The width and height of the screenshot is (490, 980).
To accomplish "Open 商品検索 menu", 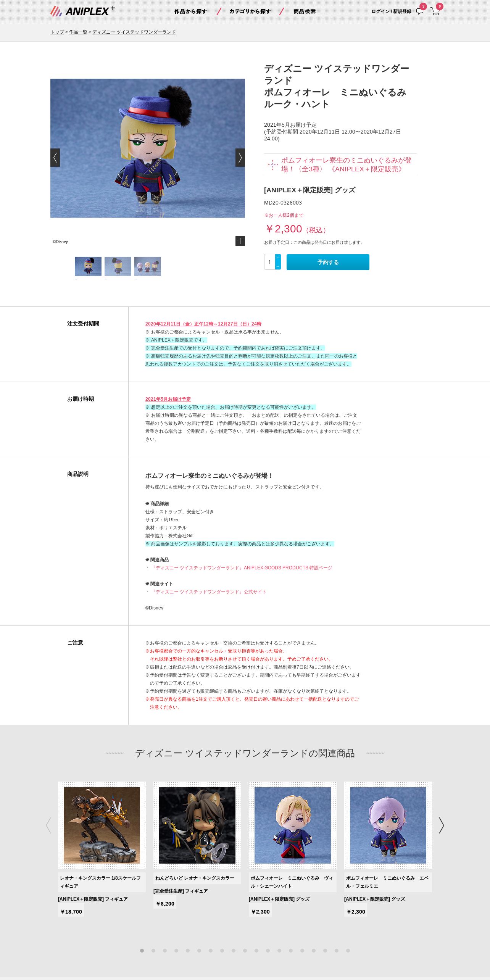I will coord(305,11).
